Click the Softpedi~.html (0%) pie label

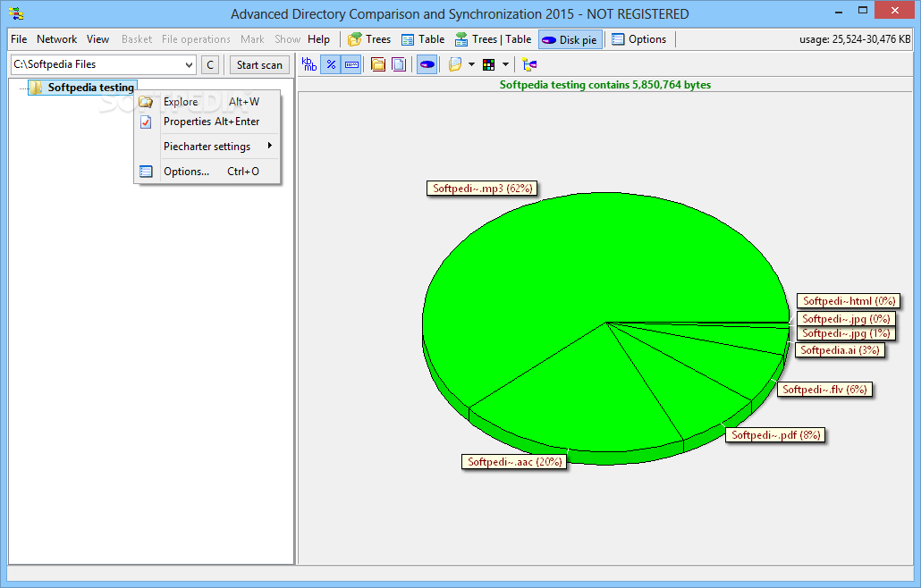tap(849, 301)
